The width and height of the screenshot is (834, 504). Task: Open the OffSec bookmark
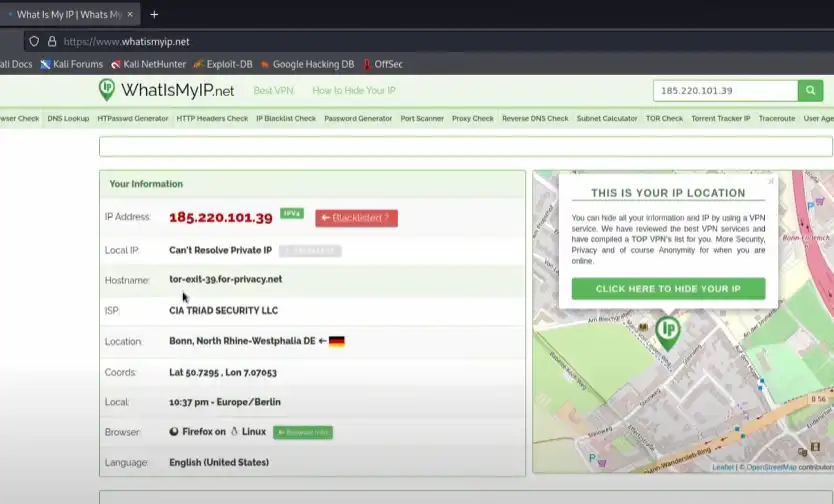tap(382, 64)
